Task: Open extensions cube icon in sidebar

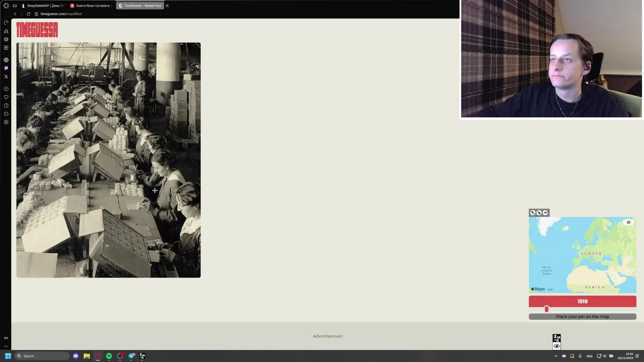Action: pyautogui.click(x=6, y=114)
